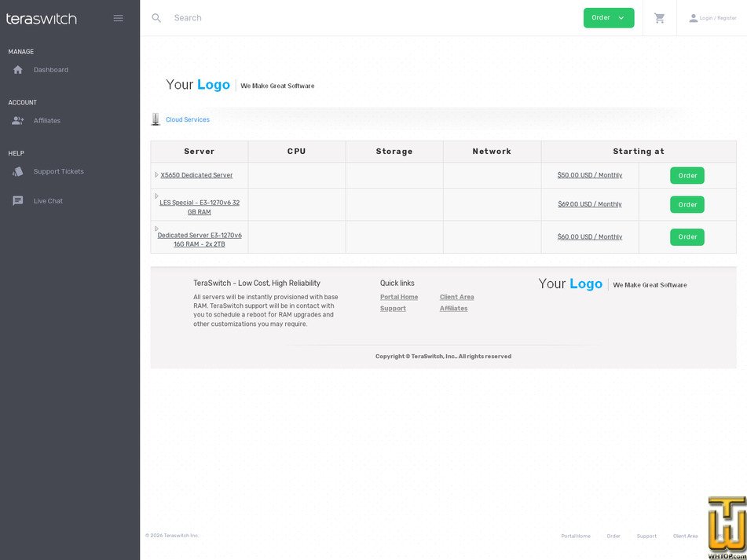Click the $69.00 USD / Monthly price
This screenshot has width=747, height=560.
pos(590,204)
